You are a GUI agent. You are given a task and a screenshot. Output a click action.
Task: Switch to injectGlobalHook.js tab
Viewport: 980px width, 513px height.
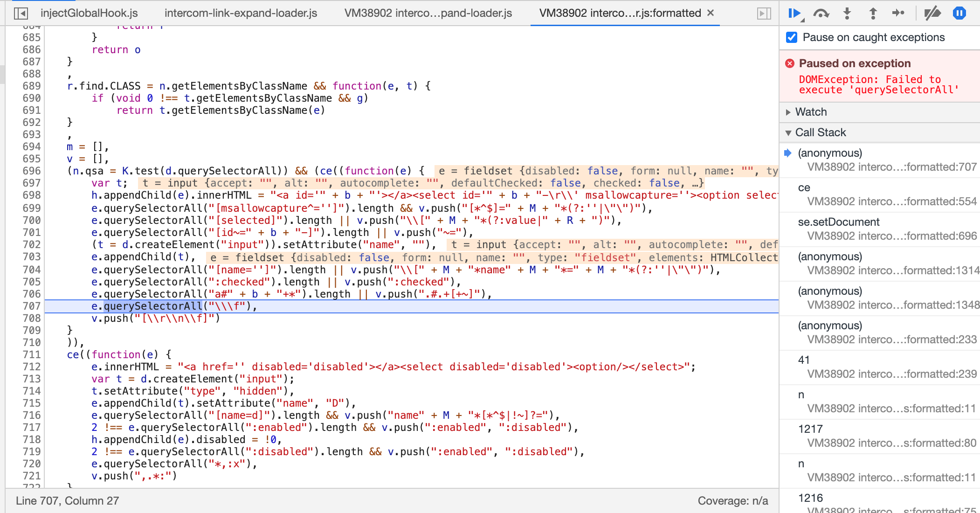[89, 14]
